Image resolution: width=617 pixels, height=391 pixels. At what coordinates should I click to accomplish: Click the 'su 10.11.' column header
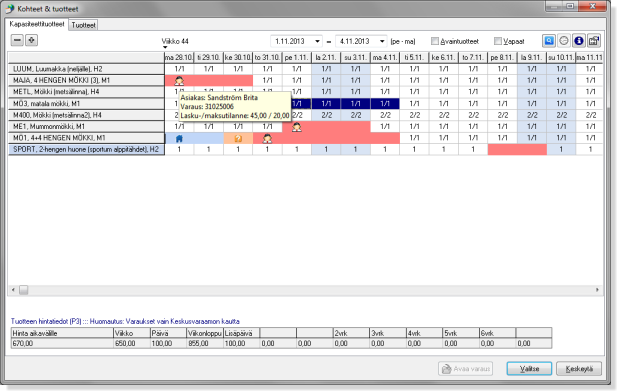[561, 57]
